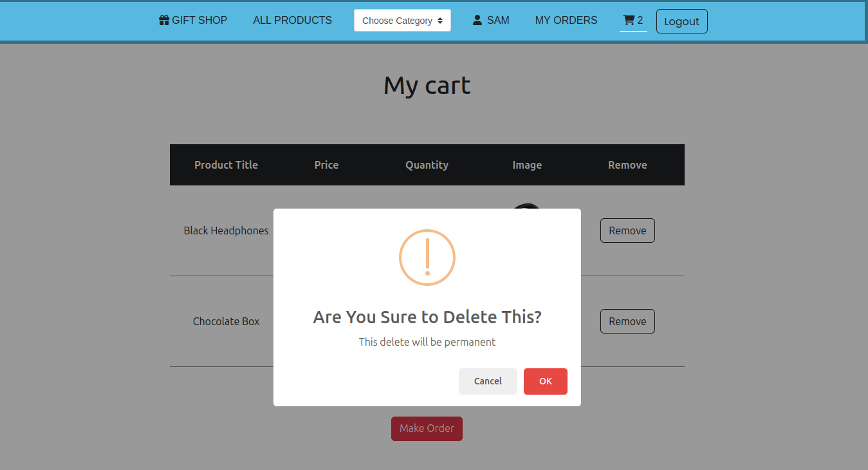Click the Product Title column header
868x470 pixels.
(x=226, y=165)
